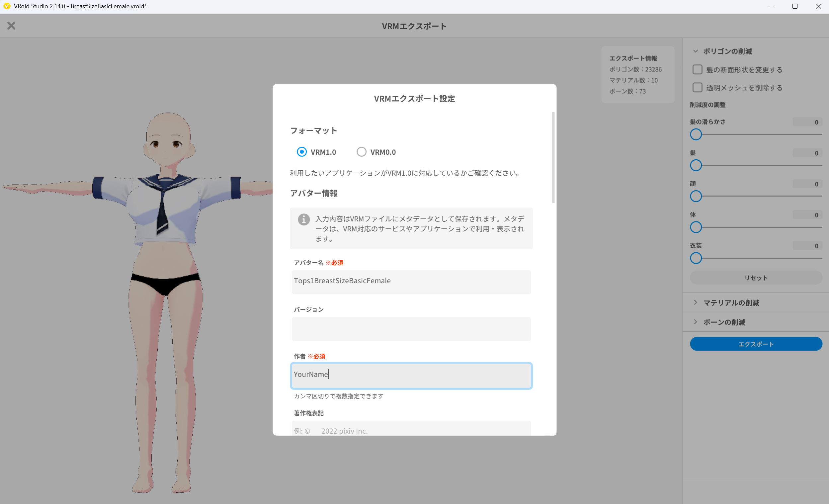
Task: Close the VRoid Studio window
Action: [818, 6]
